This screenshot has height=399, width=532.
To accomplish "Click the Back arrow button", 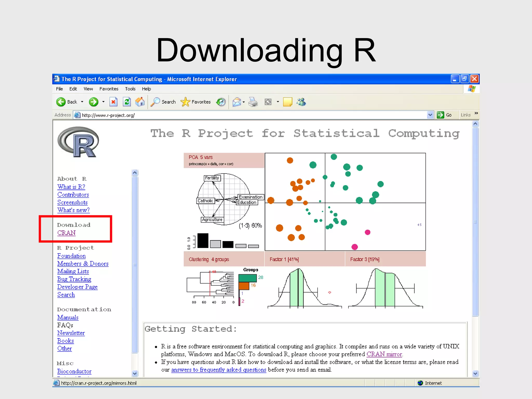I will [x=61, y=102].
